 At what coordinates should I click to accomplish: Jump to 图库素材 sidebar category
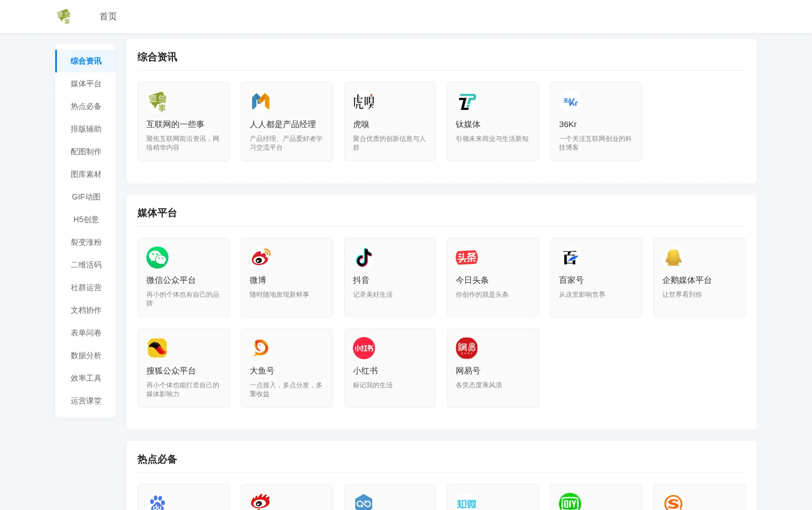pos(86,175)
